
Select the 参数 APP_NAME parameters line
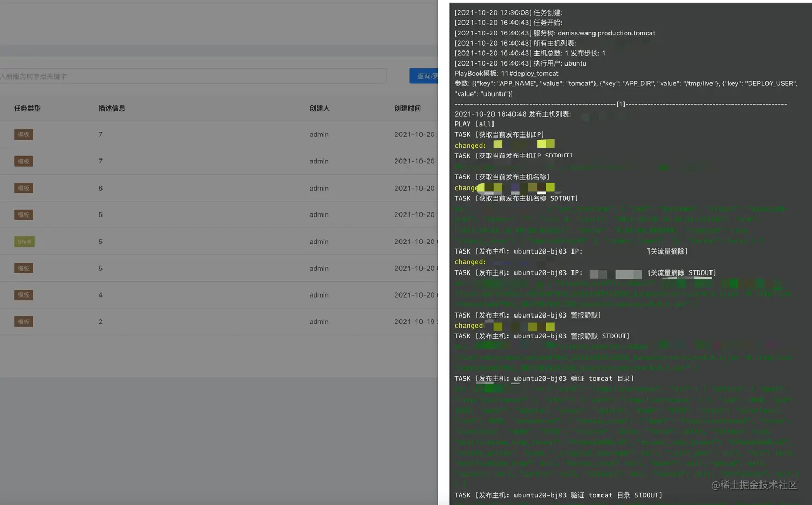(x=626, y=89)
